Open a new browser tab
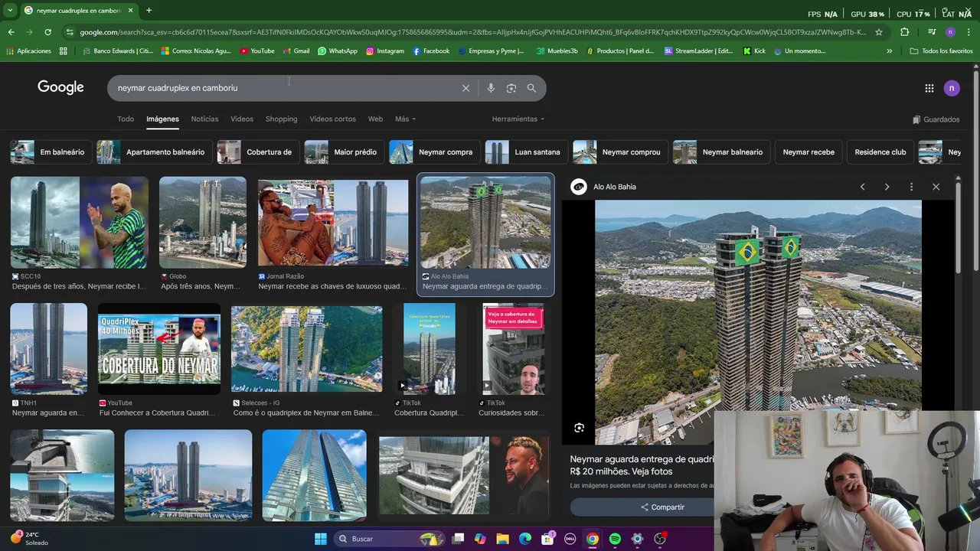Viewport: 980px width, 551px height. coord(149,11)
